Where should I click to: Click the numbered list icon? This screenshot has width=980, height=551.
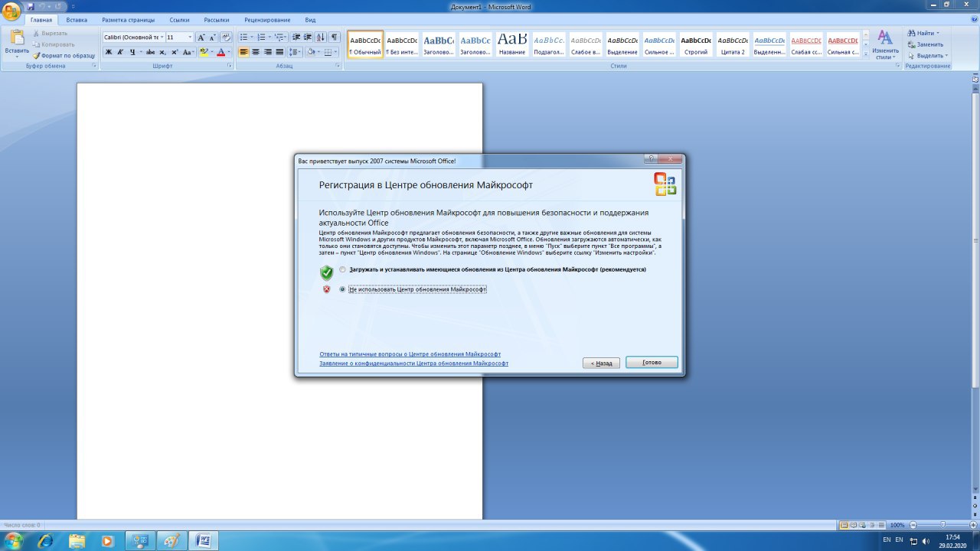[x=262, y=37]
